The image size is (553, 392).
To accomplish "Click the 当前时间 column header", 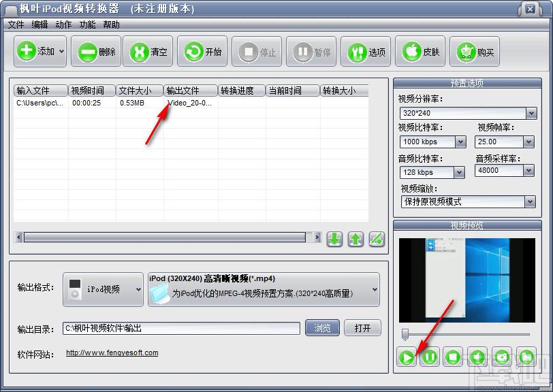I will pos(293,91).
